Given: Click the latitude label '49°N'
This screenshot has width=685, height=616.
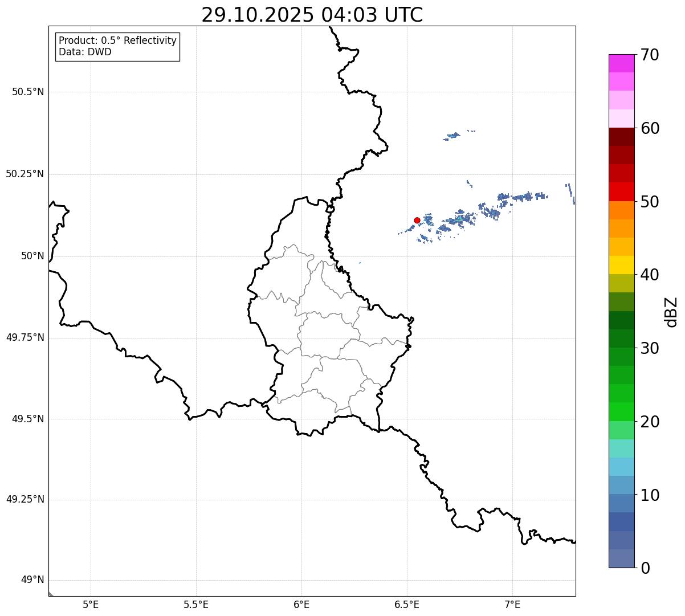Looking at the screenshot, I should [x=32, y=580].
